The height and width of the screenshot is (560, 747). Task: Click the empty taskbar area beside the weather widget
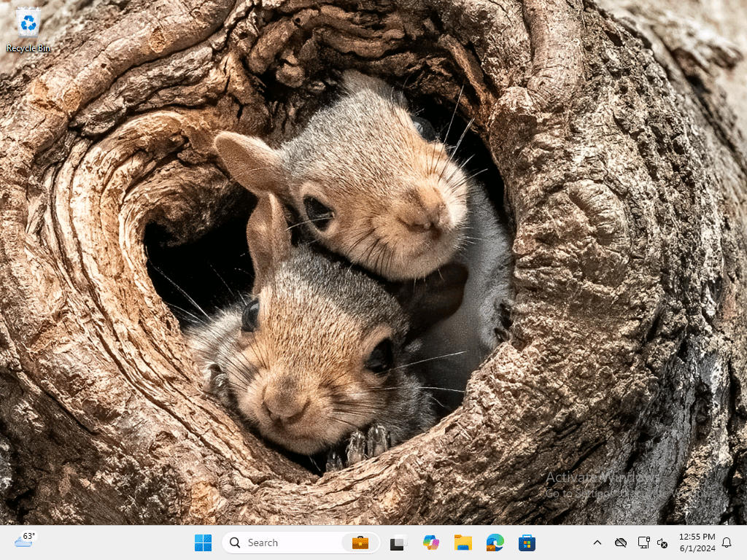(x=109, y=542)
